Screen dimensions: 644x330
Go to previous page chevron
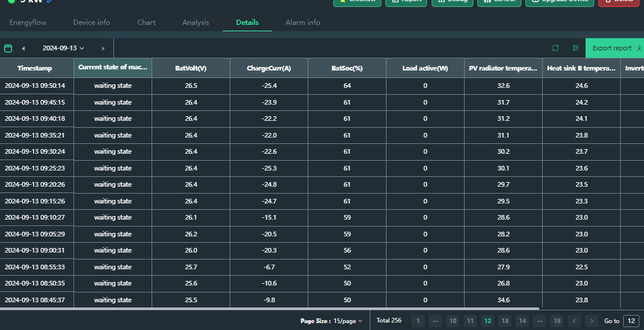click(x=574, y=321)
